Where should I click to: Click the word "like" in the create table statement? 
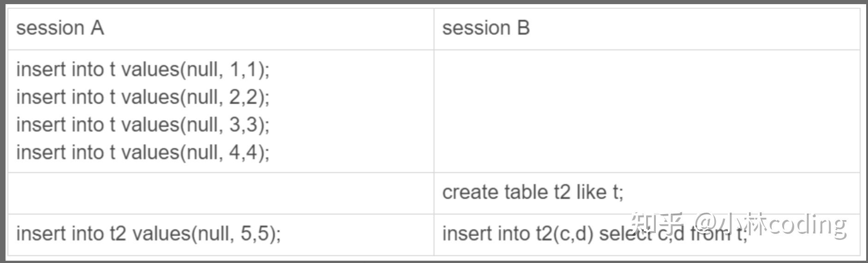(x=591, y=192)
